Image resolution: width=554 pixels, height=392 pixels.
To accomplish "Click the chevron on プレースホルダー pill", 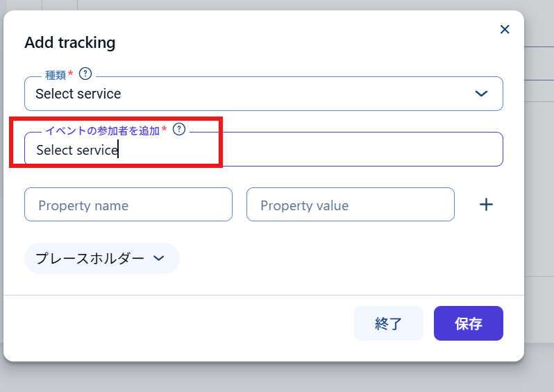I will (x=158, y=258).
